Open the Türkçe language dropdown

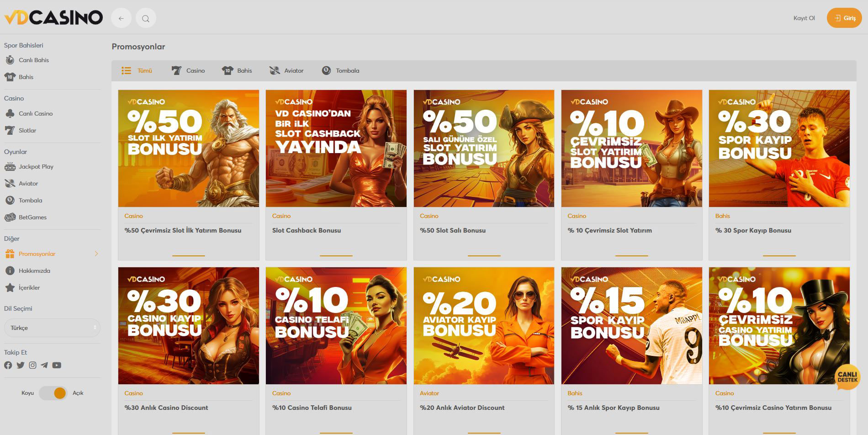click(x=52, y=328)
